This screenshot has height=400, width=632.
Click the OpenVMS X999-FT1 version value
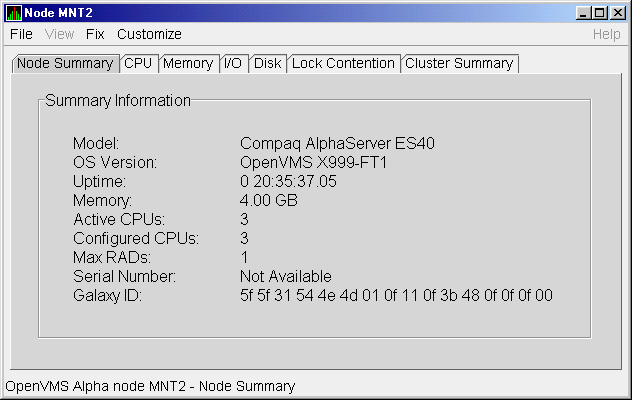[313, 162]
